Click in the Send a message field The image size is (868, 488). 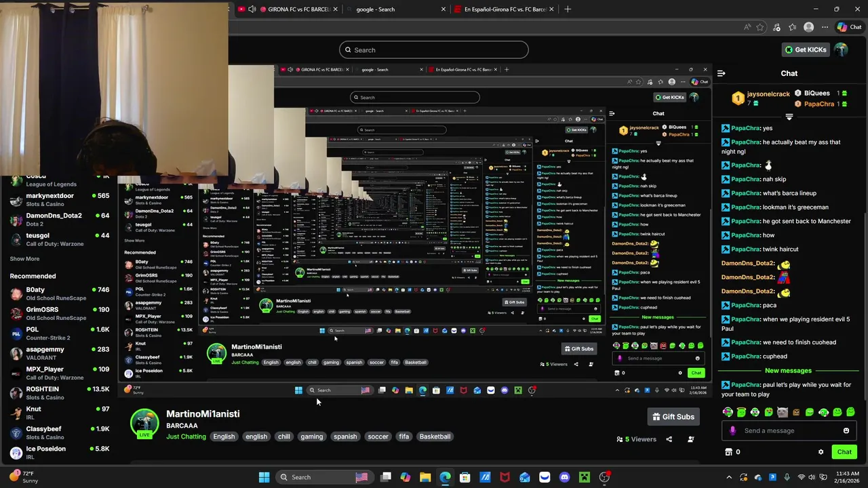[x=789, y=430]
